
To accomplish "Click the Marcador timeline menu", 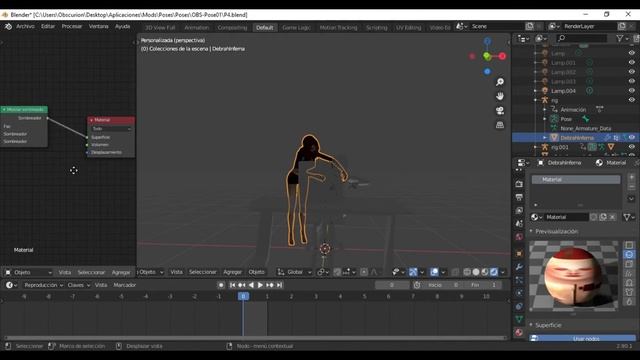I will click(x=124, y=285).
